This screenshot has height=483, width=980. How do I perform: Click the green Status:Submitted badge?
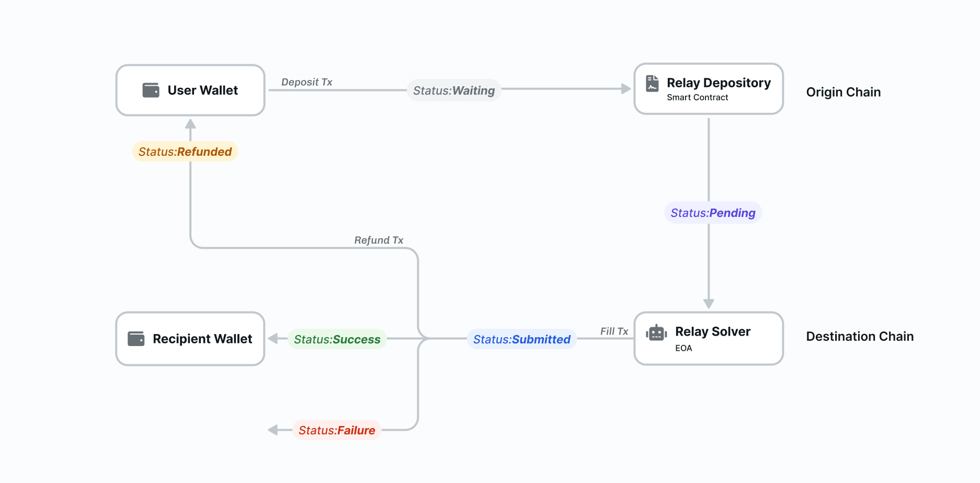pyautogui.click(x=521, y=339)
